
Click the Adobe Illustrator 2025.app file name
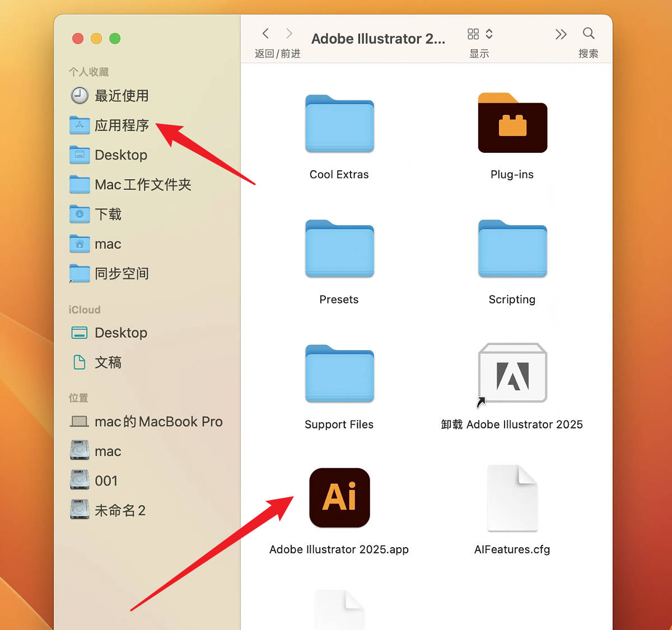(339, 549)
